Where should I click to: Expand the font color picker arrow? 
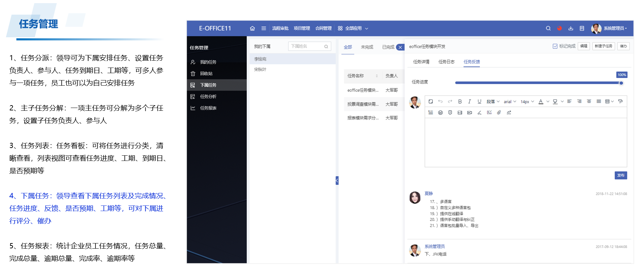pyautogui.click(x=548, y=102)
